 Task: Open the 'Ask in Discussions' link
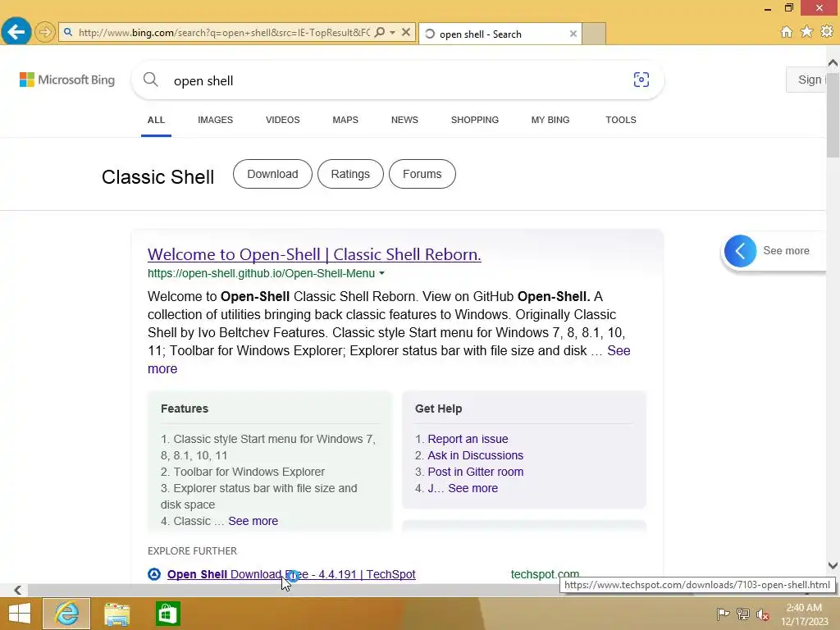click(475, 455)
